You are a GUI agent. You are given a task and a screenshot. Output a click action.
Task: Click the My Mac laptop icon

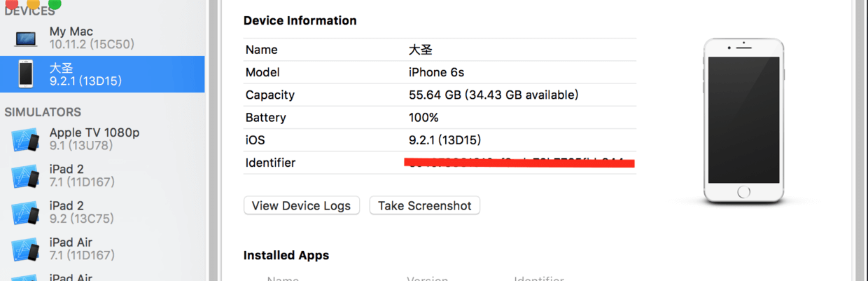point(26,38)
